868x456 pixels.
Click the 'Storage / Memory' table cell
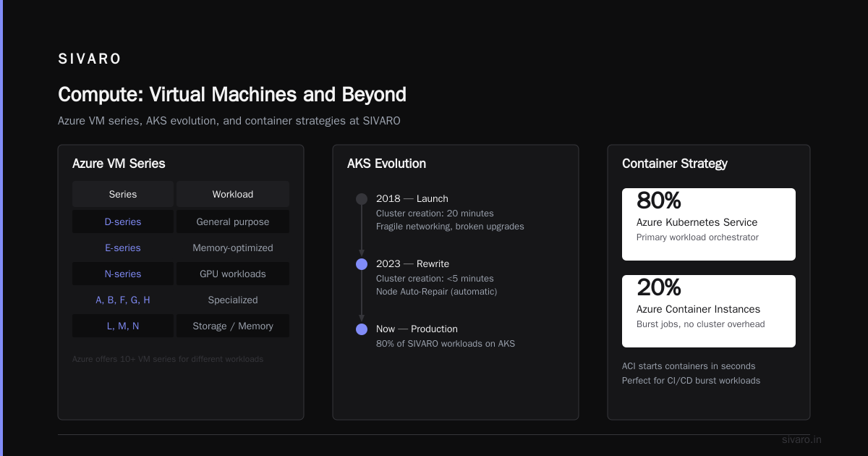(233, 326)
